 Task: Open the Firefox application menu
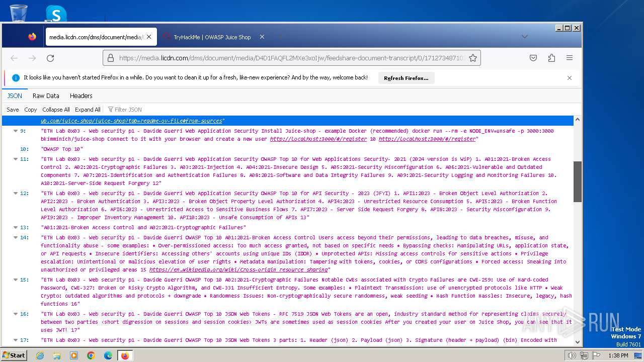[x=570, y=58]
